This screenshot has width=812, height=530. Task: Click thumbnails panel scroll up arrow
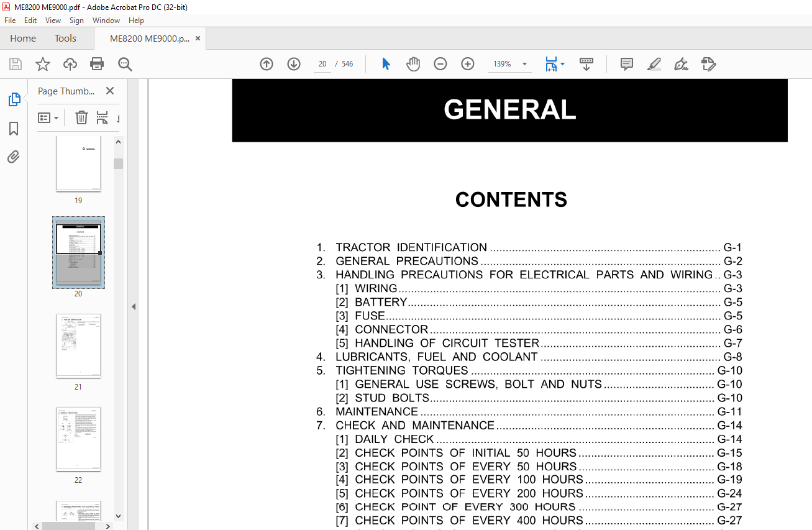[x=118, y=142]
